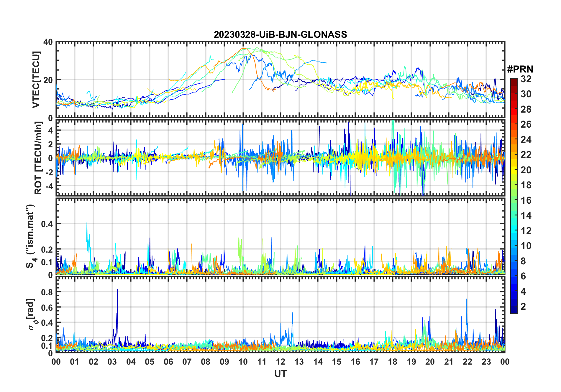Image resolution: width=561 pixels, height=392 pixels.
Task: Click the ROT [TECU/min] y-axis label
Action: [x=38, y=158]
